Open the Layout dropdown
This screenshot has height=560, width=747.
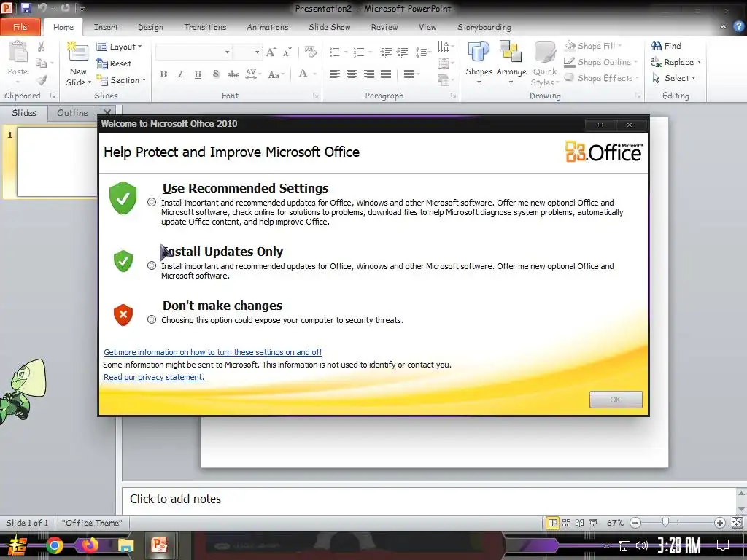120,47
